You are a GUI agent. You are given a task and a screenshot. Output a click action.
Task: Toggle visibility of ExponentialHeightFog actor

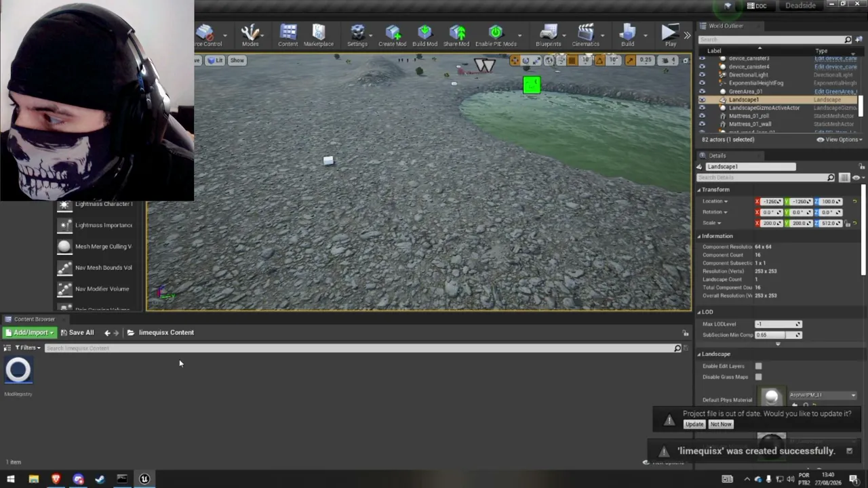702,83
